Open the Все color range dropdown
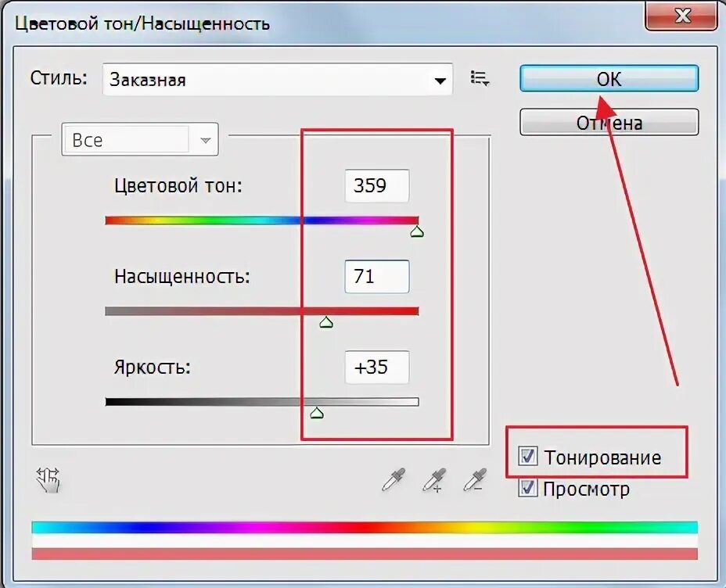Image resolution: width=726 pixels, height=588 pixels. point(140,139)
